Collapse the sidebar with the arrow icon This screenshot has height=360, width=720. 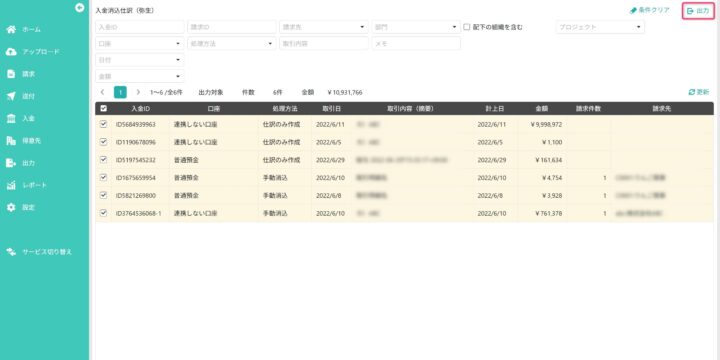80,7
